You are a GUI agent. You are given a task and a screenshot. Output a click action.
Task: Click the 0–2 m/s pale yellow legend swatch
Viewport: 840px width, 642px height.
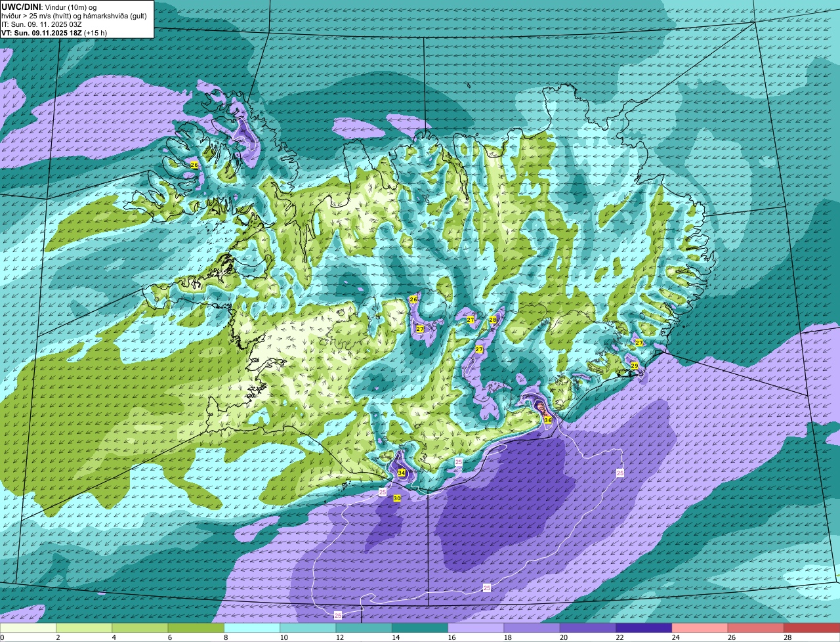point(28,628)
